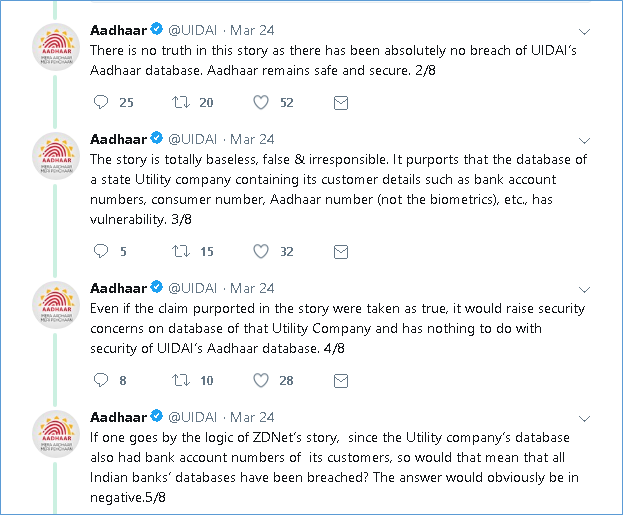Open @UIDAI handle on 2/8 tweet
The width and height of the screenshot is (623, 515).
tap(193, 30)
